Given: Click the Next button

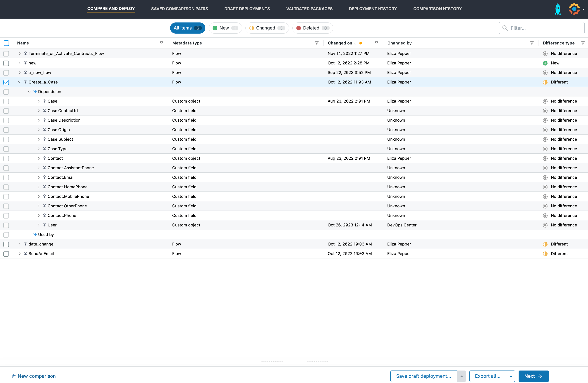Looking at the screenshot, I should pyautogui.click(x=533, y=376).
